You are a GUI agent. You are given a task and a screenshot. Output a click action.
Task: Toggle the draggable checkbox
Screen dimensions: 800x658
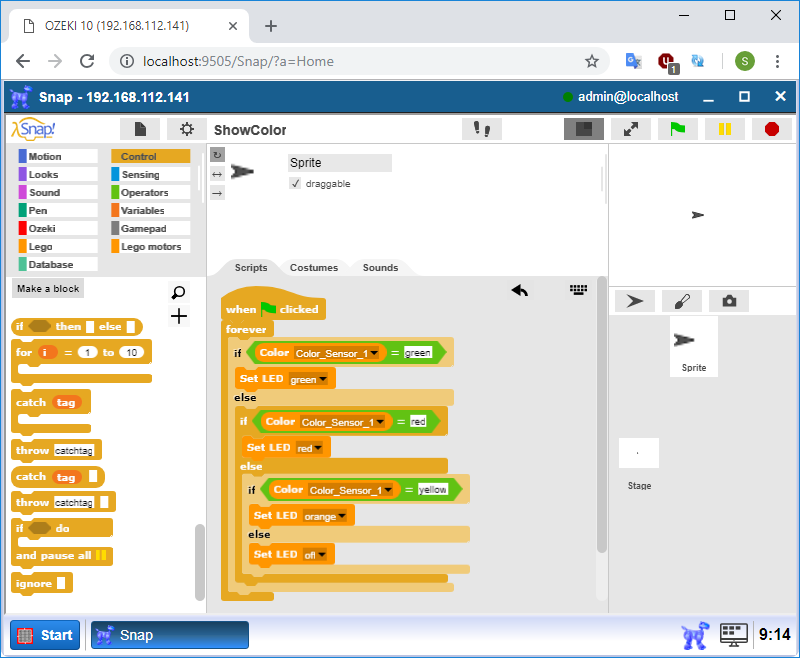295,183
